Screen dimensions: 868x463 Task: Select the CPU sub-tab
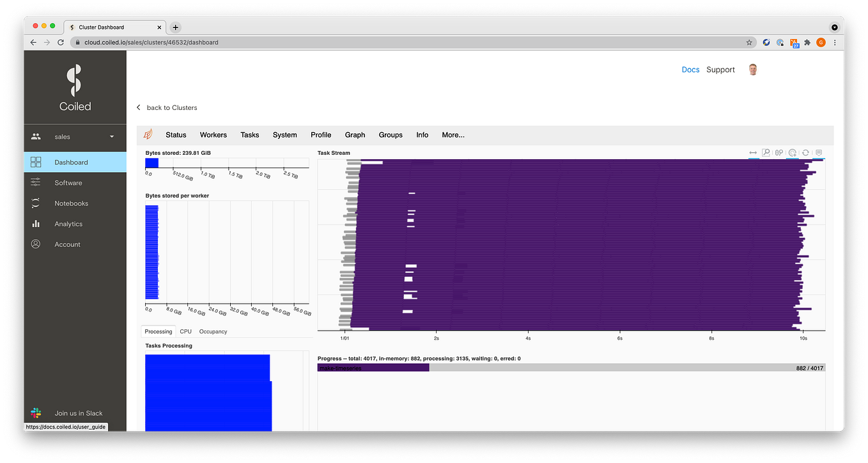point(185,331)
